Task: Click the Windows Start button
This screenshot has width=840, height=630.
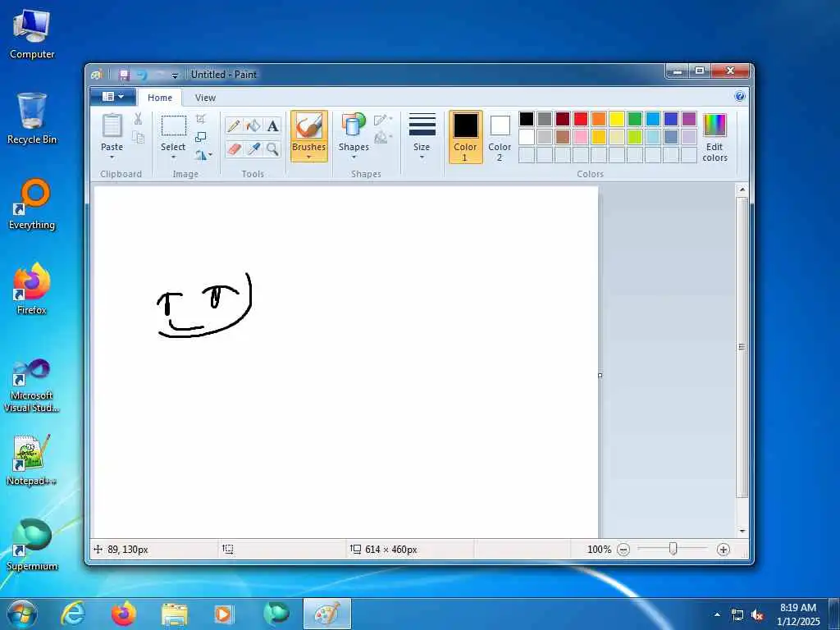Action: point(22,614)
